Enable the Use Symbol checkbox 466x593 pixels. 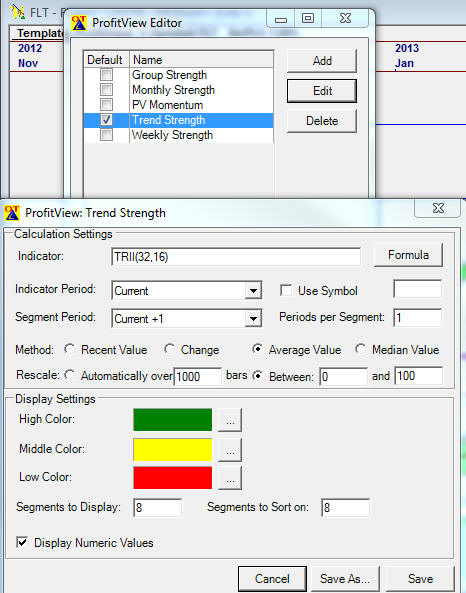(286, 290)
